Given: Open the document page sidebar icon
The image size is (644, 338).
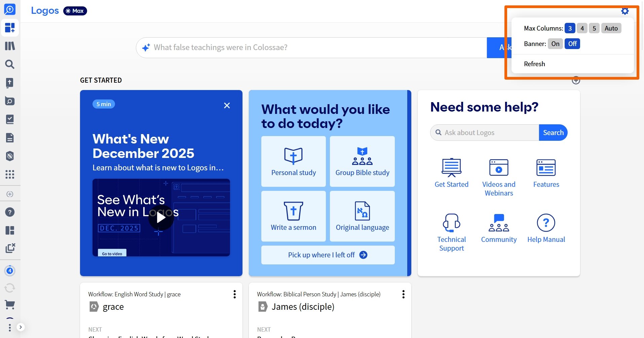Looking at the screenshot, I should (x=10, y=138).
